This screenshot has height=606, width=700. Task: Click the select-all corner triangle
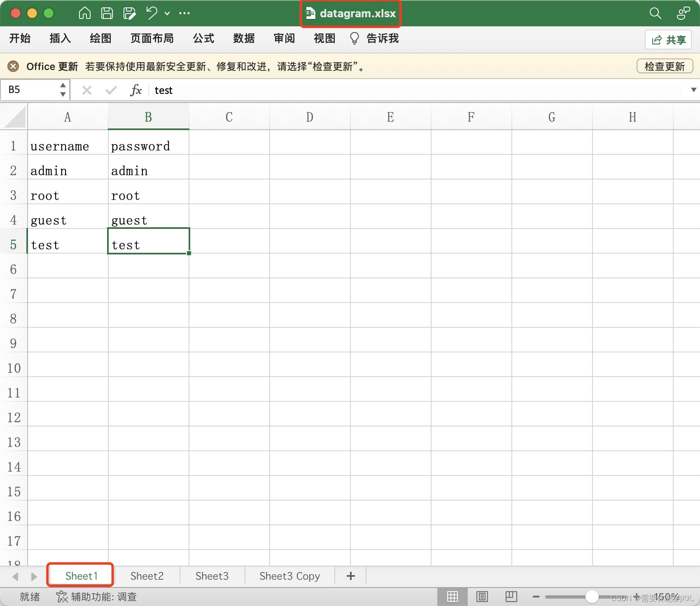pyautogui.click(x=15, y=117)
